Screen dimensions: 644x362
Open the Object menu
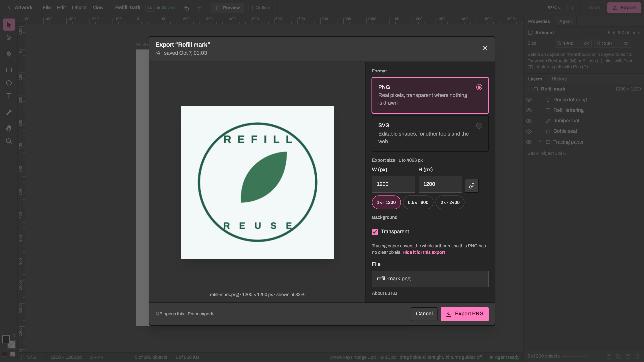79,8
